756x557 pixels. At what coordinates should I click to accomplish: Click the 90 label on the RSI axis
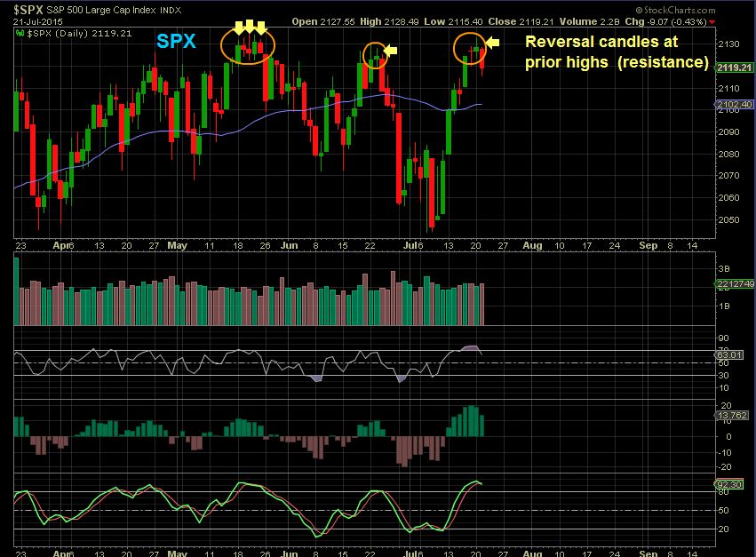724,338
